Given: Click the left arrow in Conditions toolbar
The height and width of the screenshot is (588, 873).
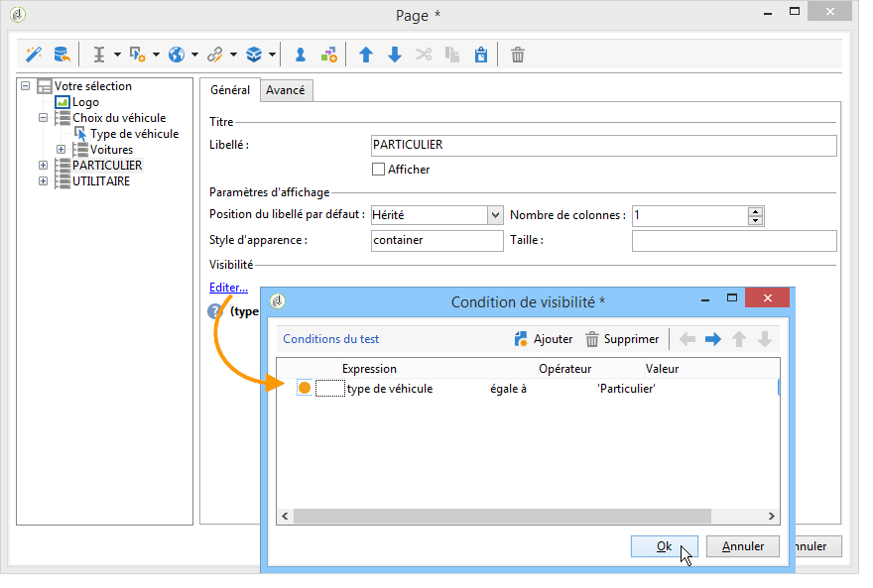Looking at the screenshot, I should (x=687, y=339).
